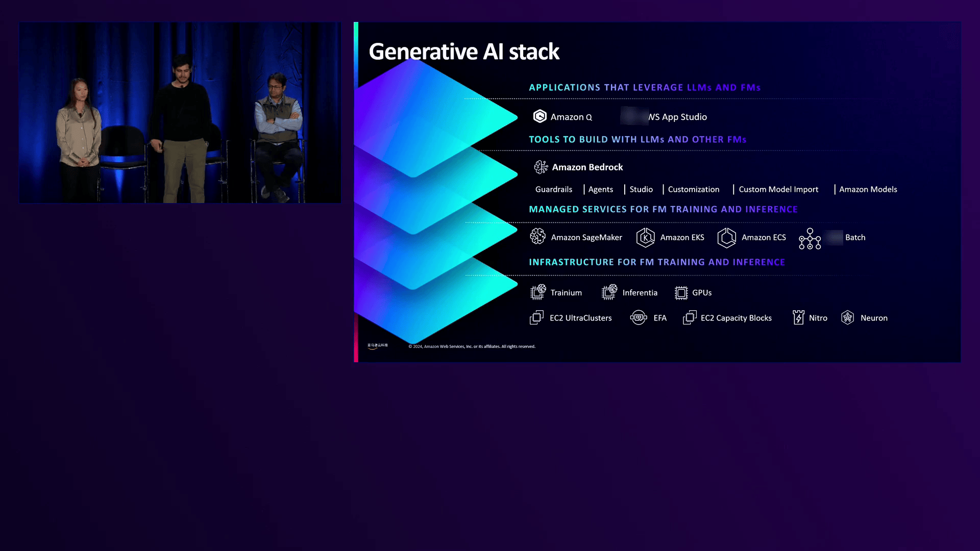Click the Neuron hexagon icon
The image size is (980, 551).
tap(847, 317)
